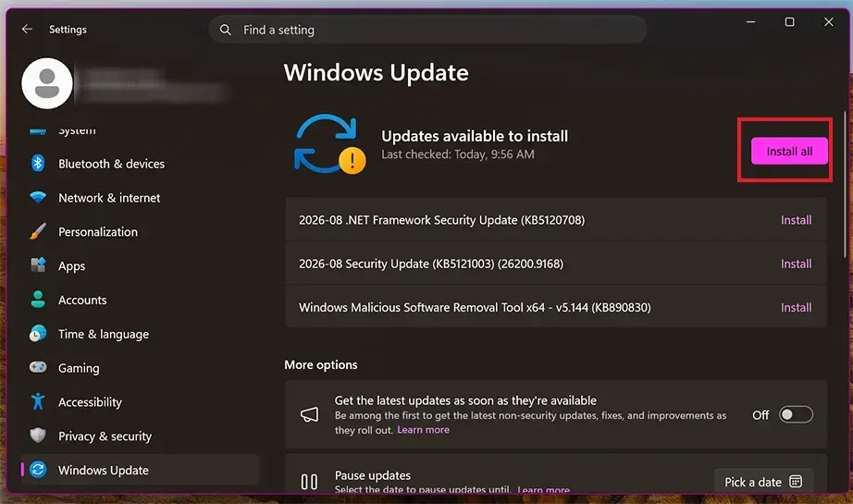
Task: Click the Privacy shield icon
Action: (x=38, y=436)
